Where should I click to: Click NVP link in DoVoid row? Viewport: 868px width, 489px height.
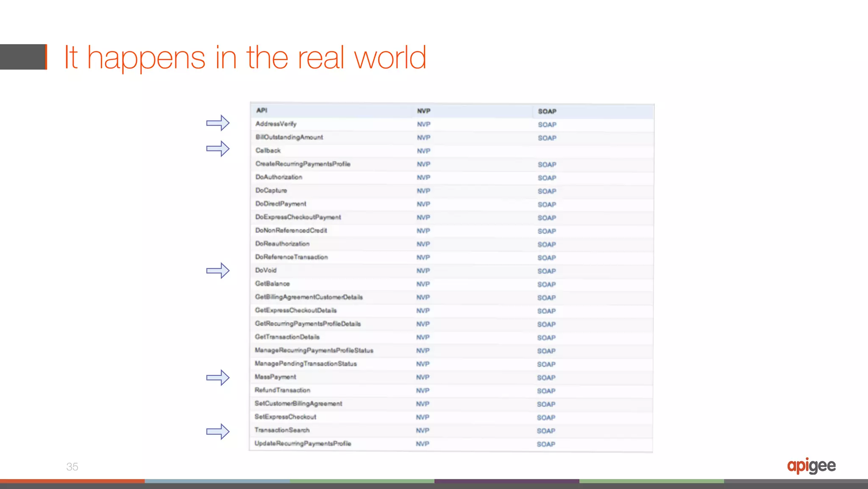423,271
